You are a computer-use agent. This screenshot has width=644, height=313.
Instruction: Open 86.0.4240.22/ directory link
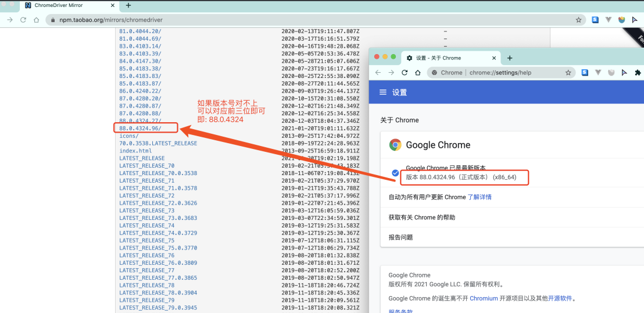click(141, 91)
